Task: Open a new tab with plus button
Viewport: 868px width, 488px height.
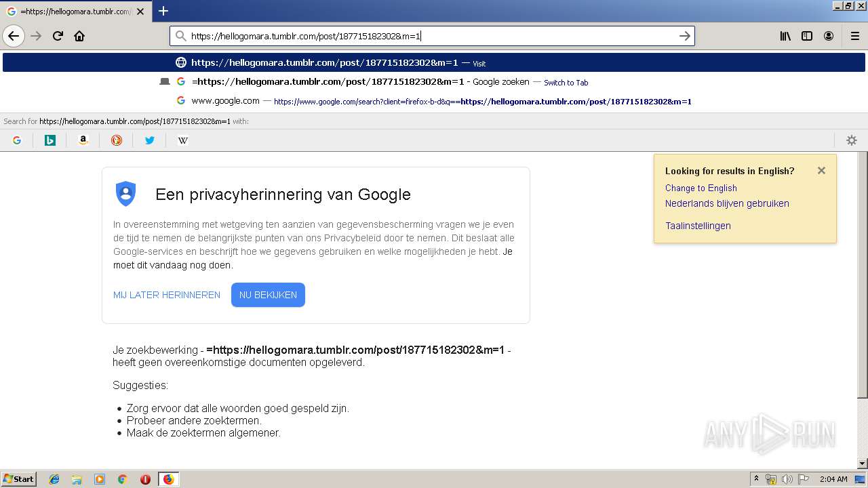Action: coord(163,11)
